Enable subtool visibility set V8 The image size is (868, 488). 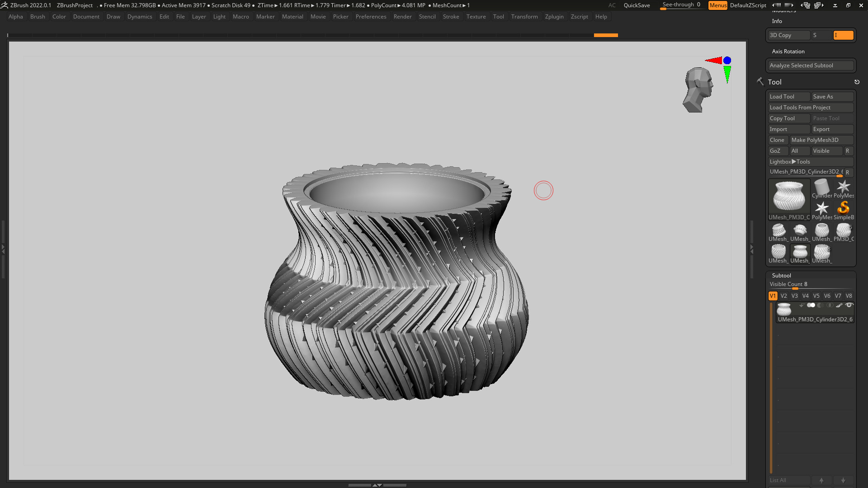(849, 296)
